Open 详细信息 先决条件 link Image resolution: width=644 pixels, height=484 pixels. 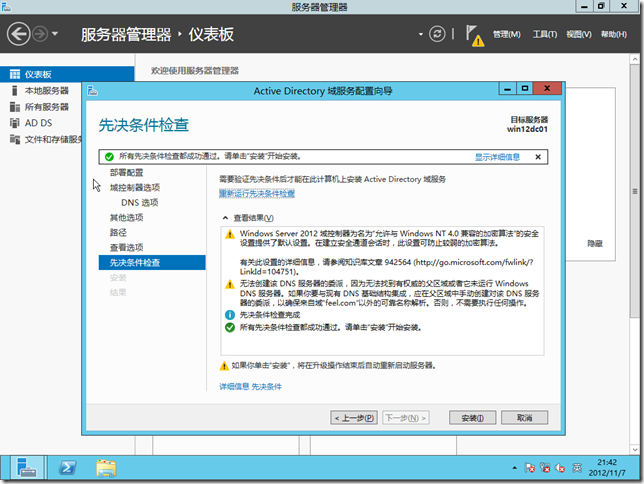coord(250,387)
